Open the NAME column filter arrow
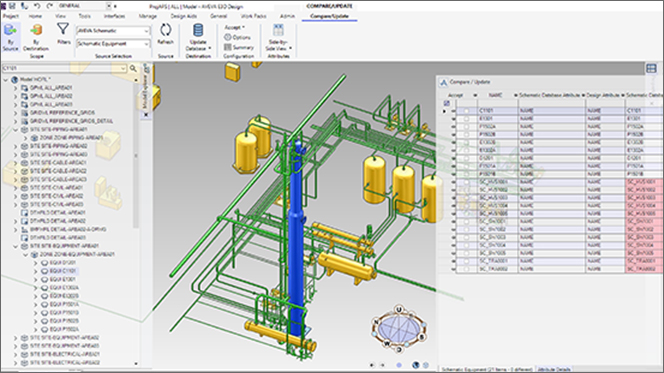The image size is (664, 373). 515,95
